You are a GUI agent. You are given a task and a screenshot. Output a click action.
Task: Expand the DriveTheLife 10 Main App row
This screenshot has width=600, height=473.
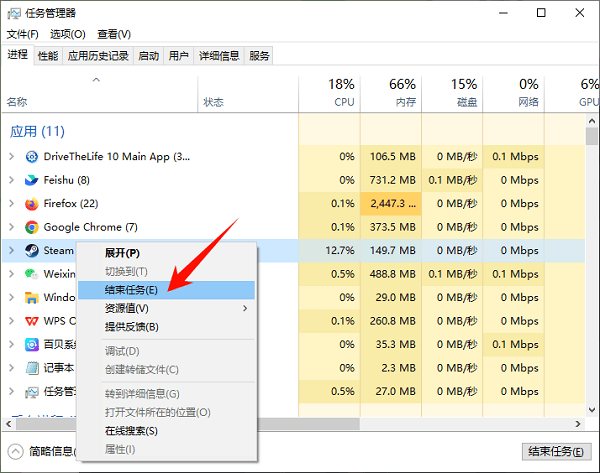click(11, 157)
